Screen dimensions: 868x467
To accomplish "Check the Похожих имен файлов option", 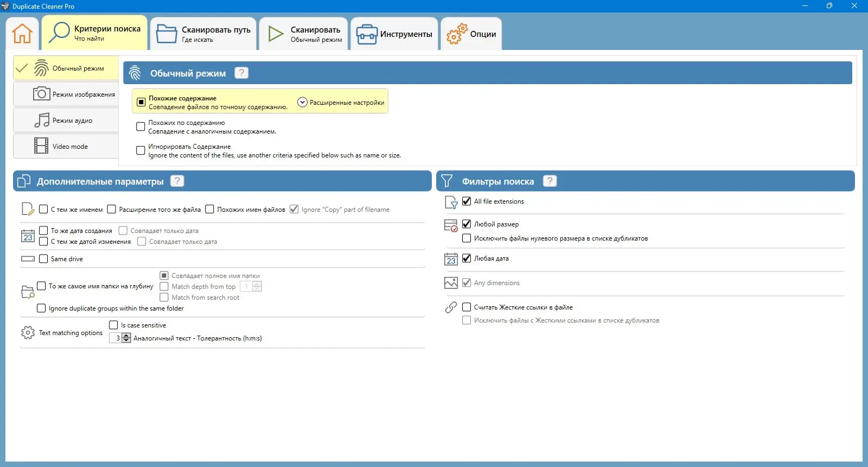I will 209,209.
